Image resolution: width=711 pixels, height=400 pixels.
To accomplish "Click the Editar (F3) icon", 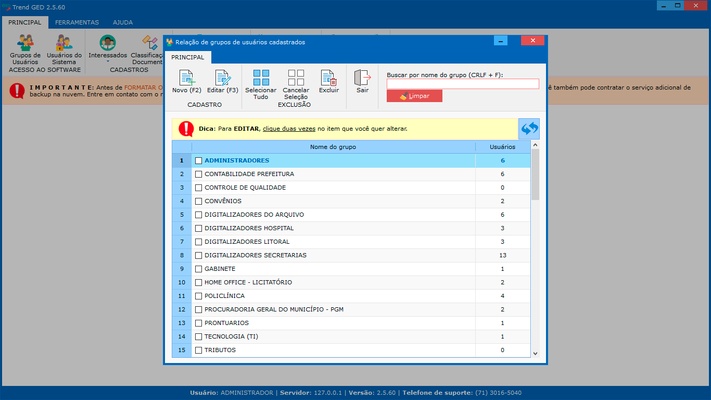I will point(222,78).
